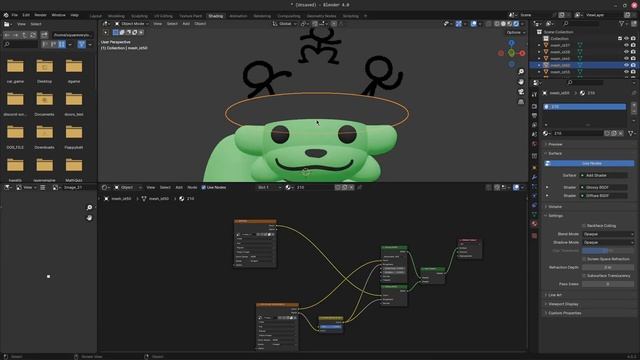Viewport: 640px width, 360px height.
Task: Click the Surface Add Shader field
Action: click(x=604, y=176)
